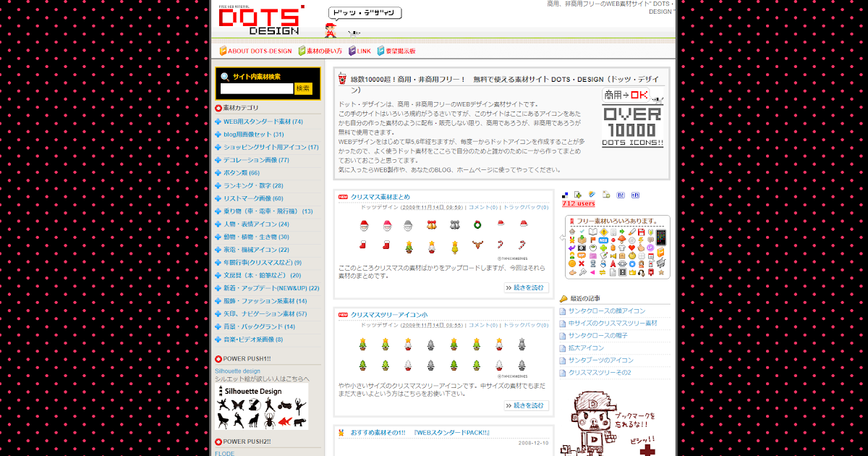Open the クリスマスツリーアイコン小 article title
Screen dimensions: 868x456
click(x=389, y=315)
